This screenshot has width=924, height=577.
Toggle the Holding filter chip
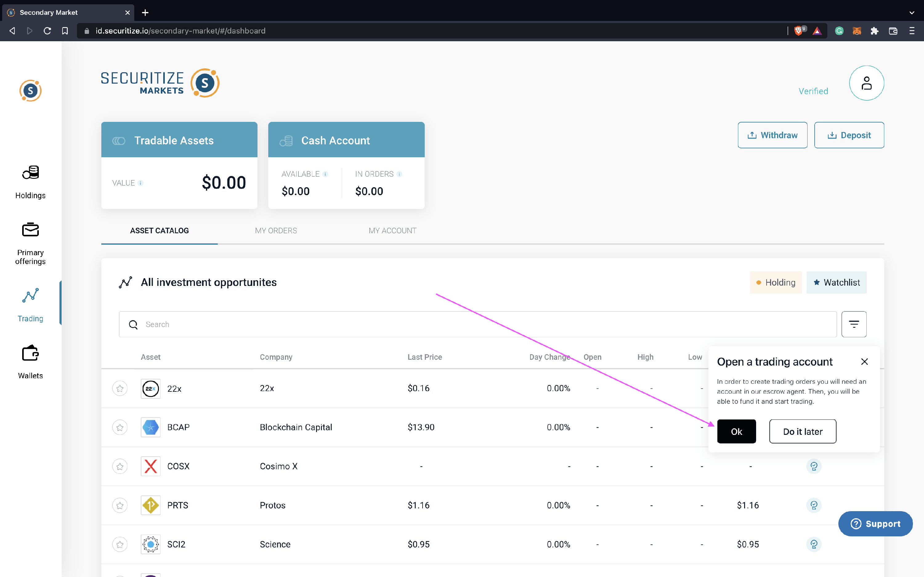[x=776, y=282]
